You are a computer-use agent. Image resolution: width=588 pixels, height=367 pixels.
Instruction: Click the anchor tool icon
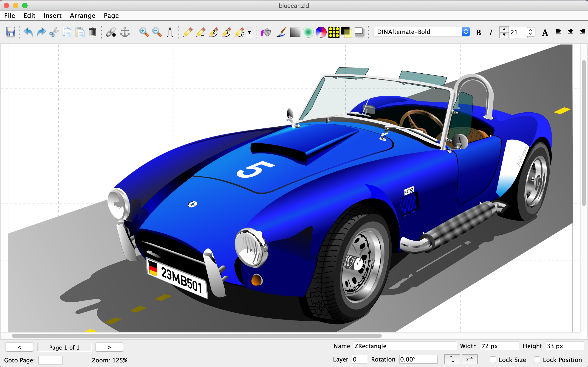click(x=125, y=32)
